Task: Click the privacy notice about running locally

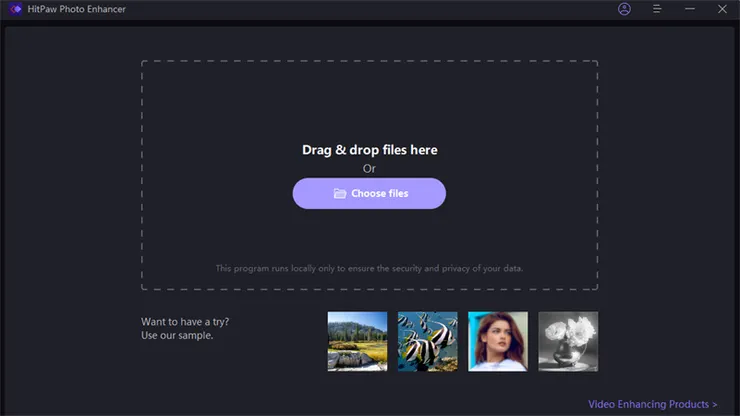Action: tap(369, 268)
